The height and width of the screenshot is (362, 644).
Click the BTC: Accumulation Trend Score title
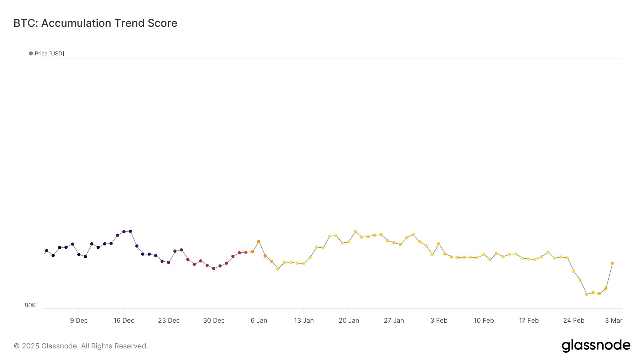95,23
